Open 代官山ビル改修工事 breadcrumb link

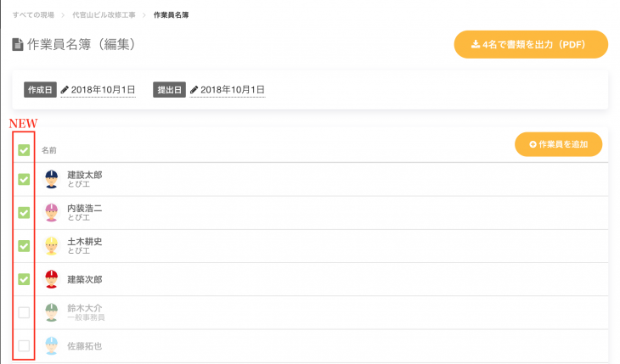click(x=104, y=15)
